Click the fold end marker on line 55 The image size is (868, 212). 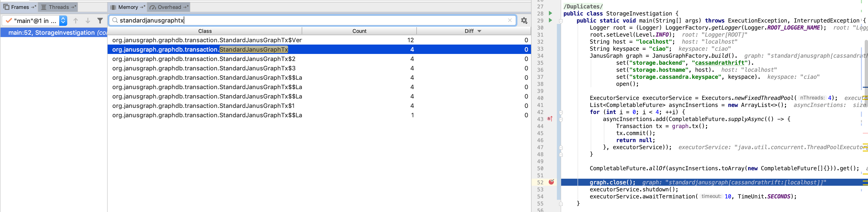(561, 204)
